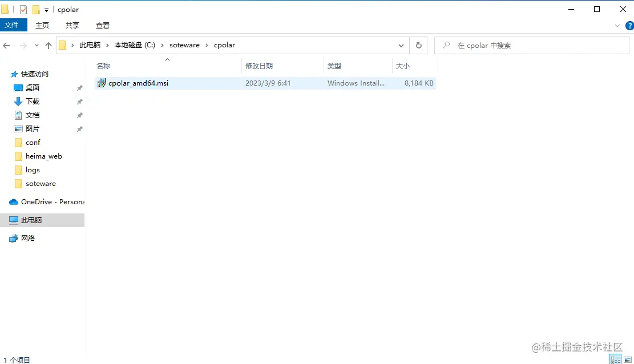Switch to large icons view layout

pyautogui.click(x=628, y=359)
